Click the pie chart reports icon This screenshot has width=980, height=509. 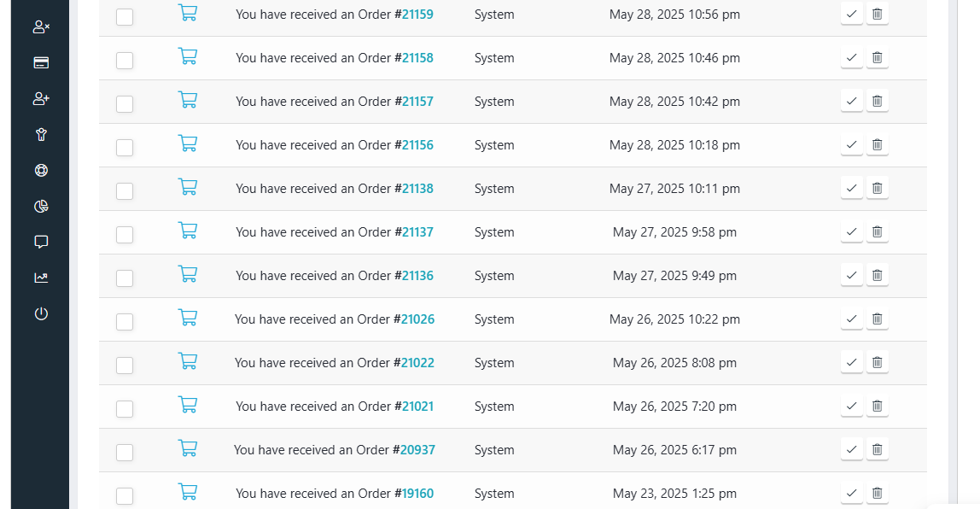(41, 206)
